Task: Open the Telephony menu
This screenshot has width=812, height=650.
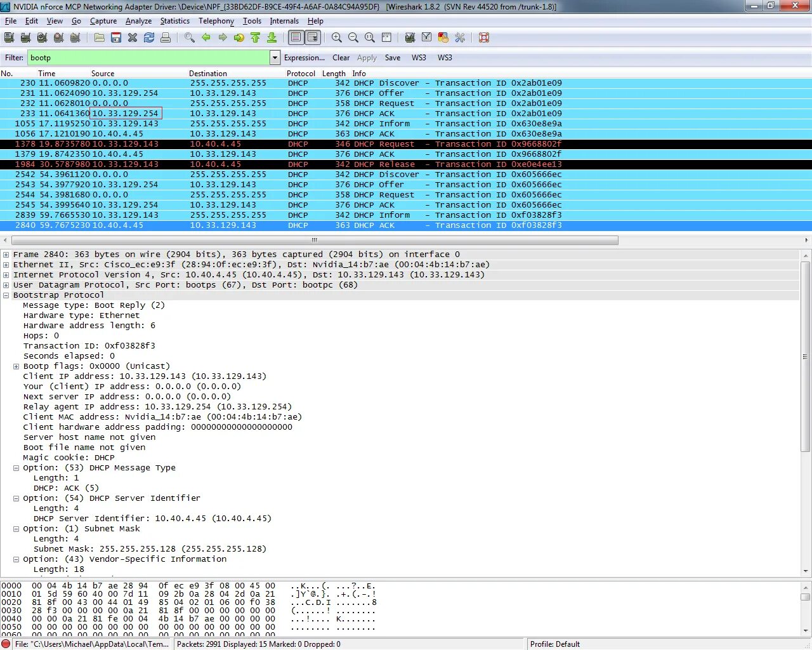Action: click(x=216, y=21)
